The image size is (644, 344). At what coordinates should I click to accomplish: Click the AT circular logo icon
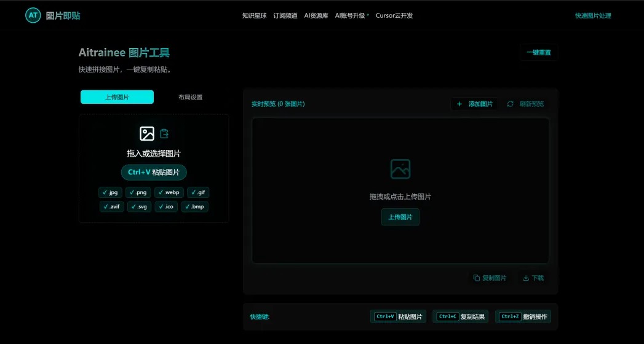[x=33, y=15]
